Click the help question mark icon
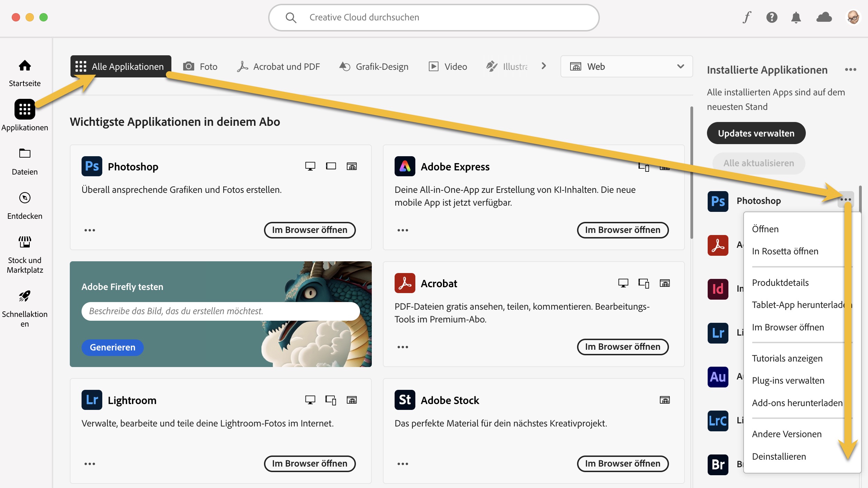868x488 pixels. [x=772, y=17]
